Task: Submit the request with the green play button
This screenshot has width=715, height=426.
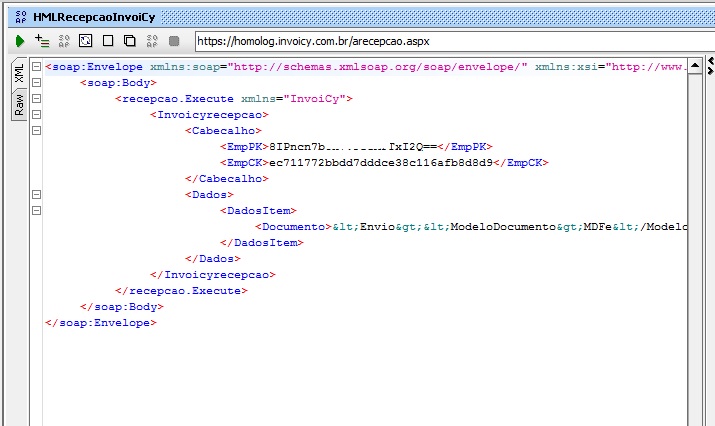Action: coord(19,41)
